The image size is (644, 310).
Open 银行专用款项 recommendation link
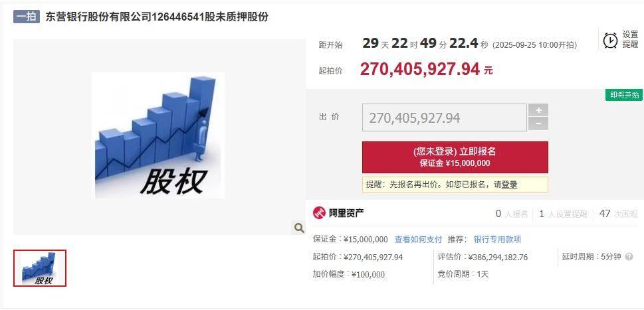click(x=497, y=240)
